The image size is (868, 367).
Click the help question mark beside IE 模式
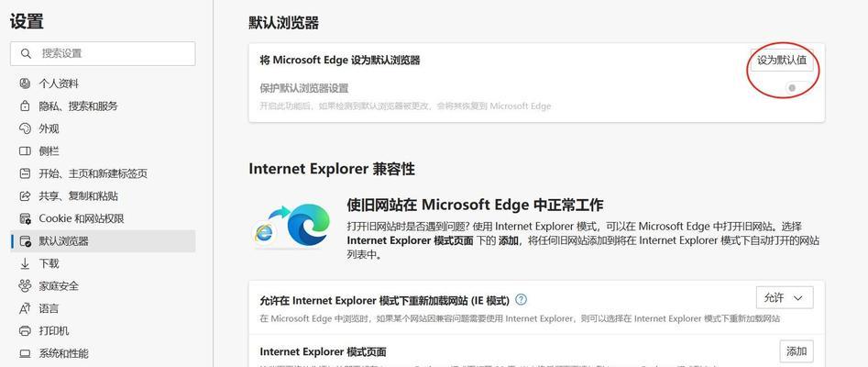click(x=521, y=300)
